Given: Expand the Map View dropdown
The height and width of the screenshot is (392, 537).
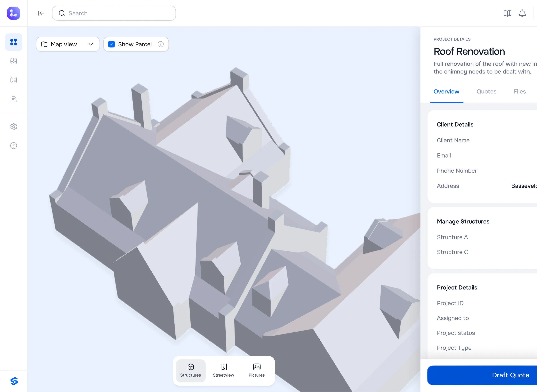Looking at the screenshot, I should pyautogui.click(x=68, y=44).
